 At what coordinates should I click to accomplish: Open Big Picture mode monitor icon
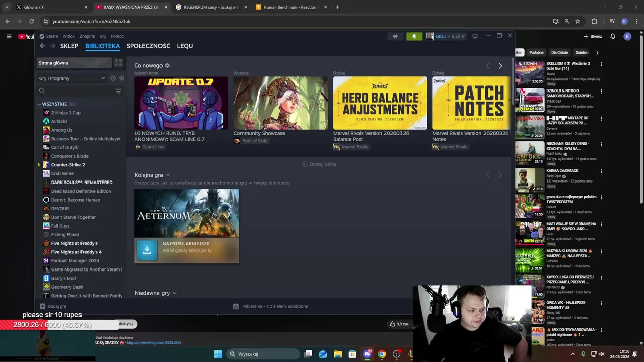coord(475,36)
